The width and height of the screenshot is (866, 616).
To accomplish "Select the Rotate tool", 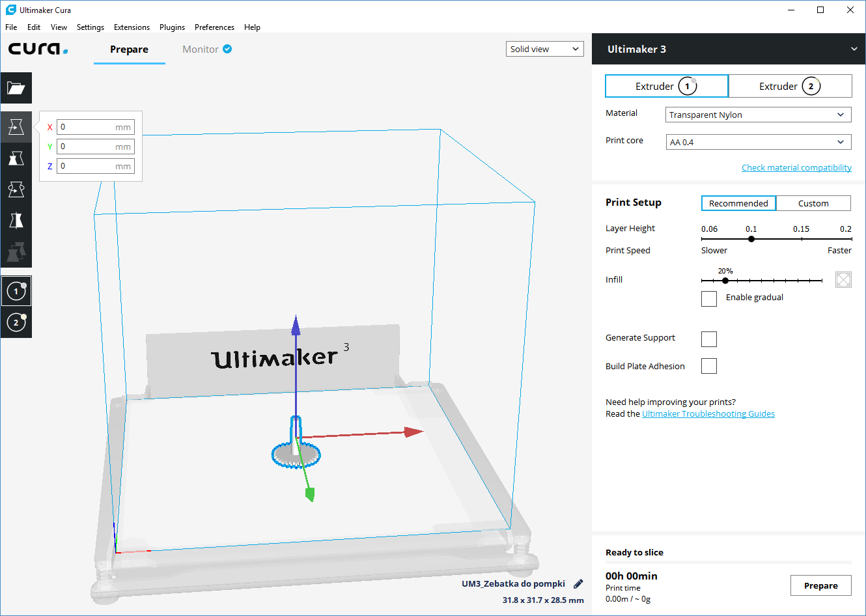I will [16, 189].
